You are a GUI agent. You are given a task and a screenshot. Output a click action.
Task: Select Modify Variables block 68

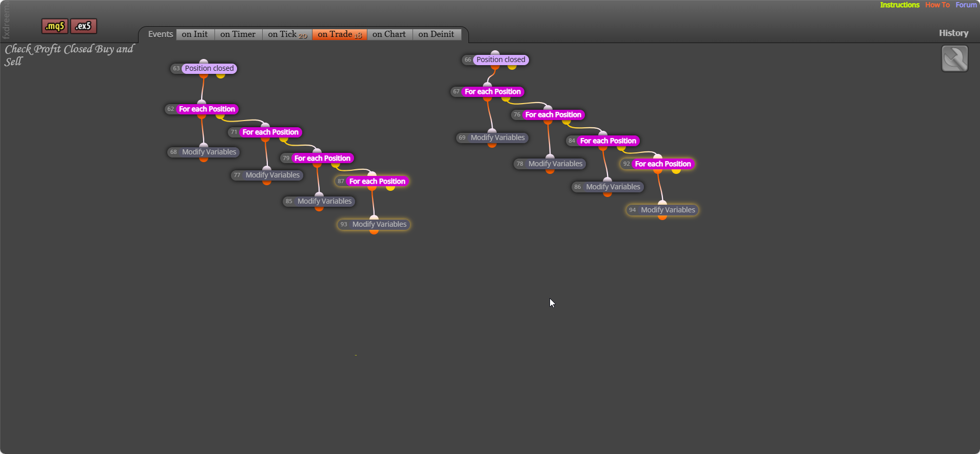(204, 152)
